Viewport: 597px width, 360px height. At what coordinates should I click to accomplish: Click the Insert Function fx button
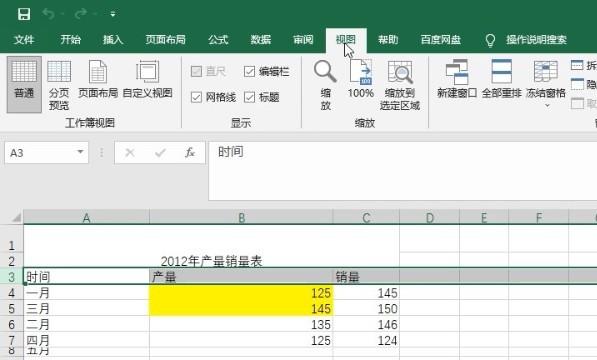[x=190, y=153]
